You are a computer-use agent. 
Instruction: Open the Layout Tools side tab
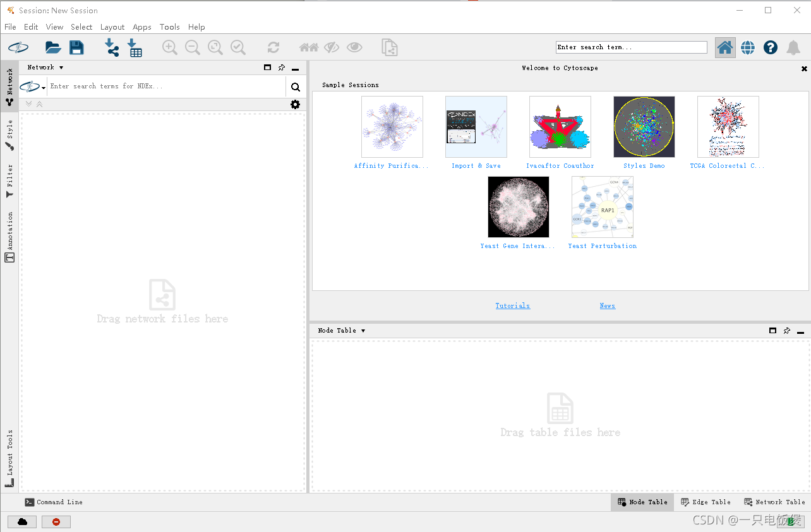click(x=9, y=459)
